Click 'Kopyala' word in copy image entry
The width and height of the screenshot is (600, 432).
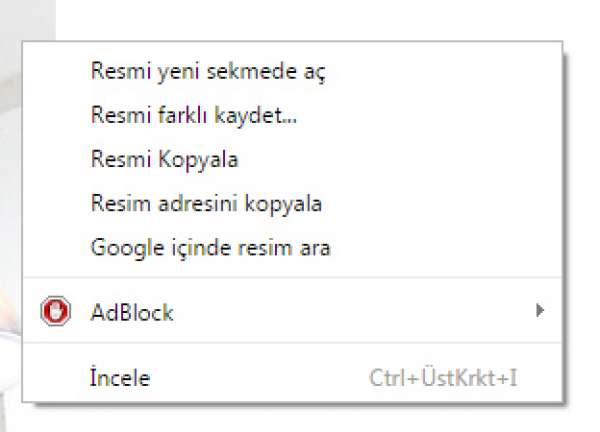click(198, 160)
